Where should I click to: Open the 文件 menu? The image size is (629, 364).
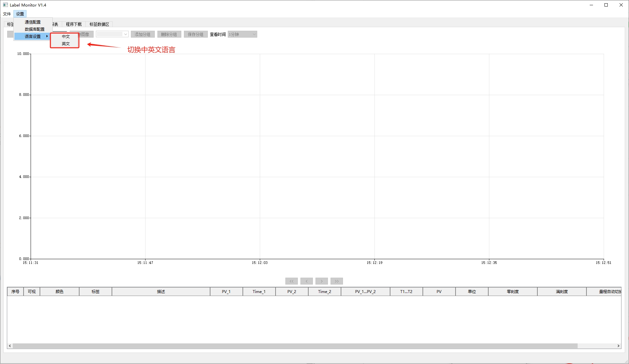[7, 14]
